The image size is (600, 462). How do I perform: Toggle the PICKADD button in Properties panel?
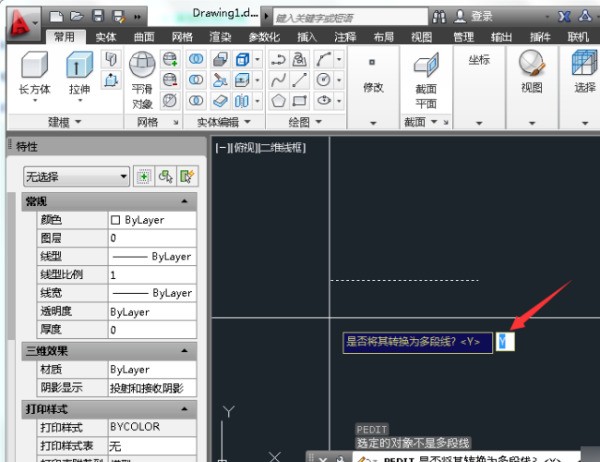click(x=143, y=177)
